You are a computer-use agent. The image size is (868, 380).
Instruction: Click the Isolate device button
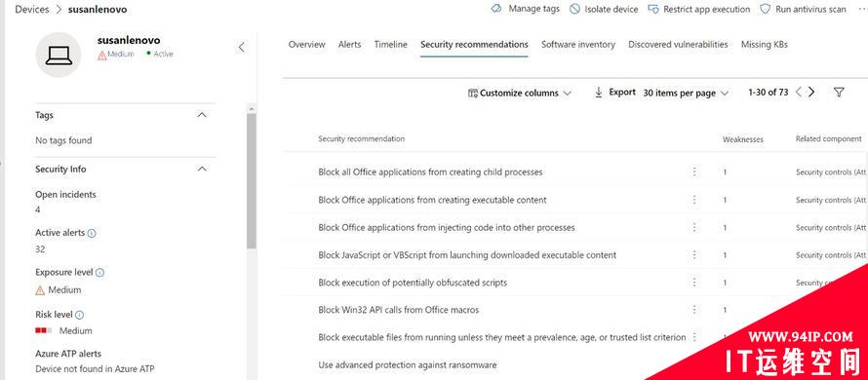point(604,9)
